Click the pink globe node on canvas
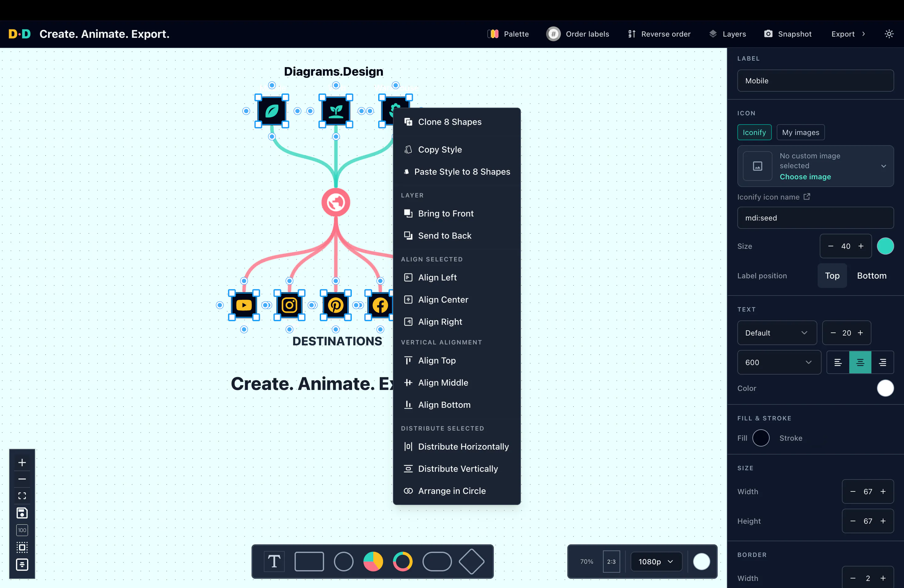Image resolution: width=904 pixels, height=588 pixels. click(336, 202)
